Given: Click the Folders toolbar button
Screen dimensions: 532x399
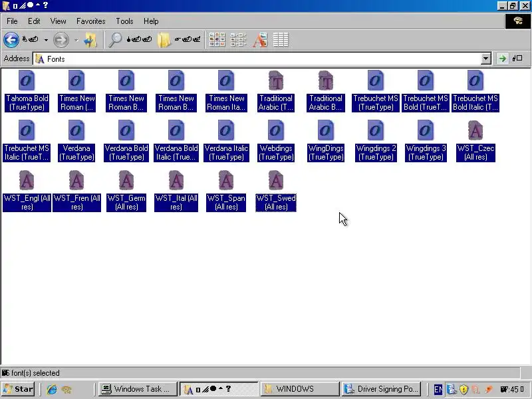Looking at the screenshot, I should (x=164, y=40).
